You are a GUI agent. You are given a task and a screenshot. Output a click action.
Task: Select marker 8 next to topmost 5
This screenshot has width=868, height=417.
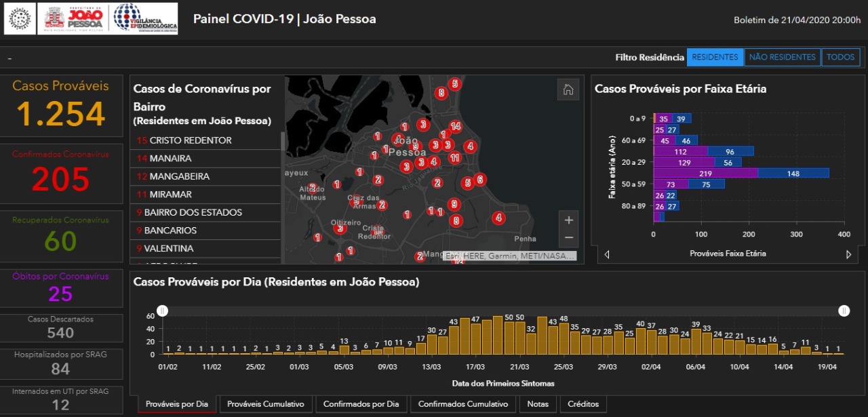coord(441,93)
